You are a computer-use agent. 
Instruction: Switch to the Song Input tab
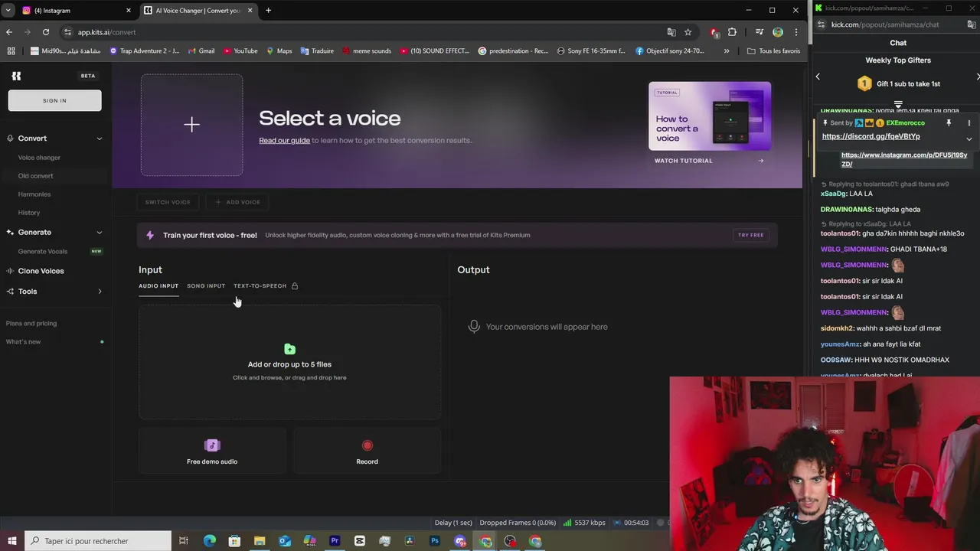[206, 286]
